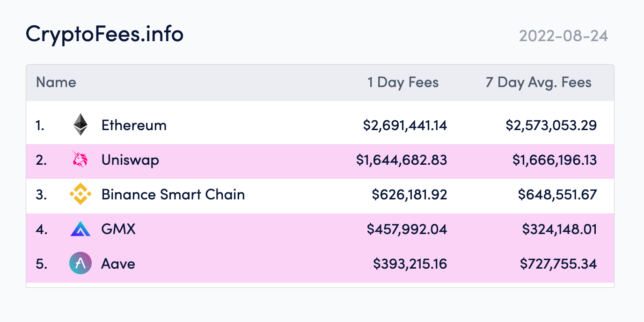
Task: Click the Ethereum diamond logo icon
Action: click(80, 125)
